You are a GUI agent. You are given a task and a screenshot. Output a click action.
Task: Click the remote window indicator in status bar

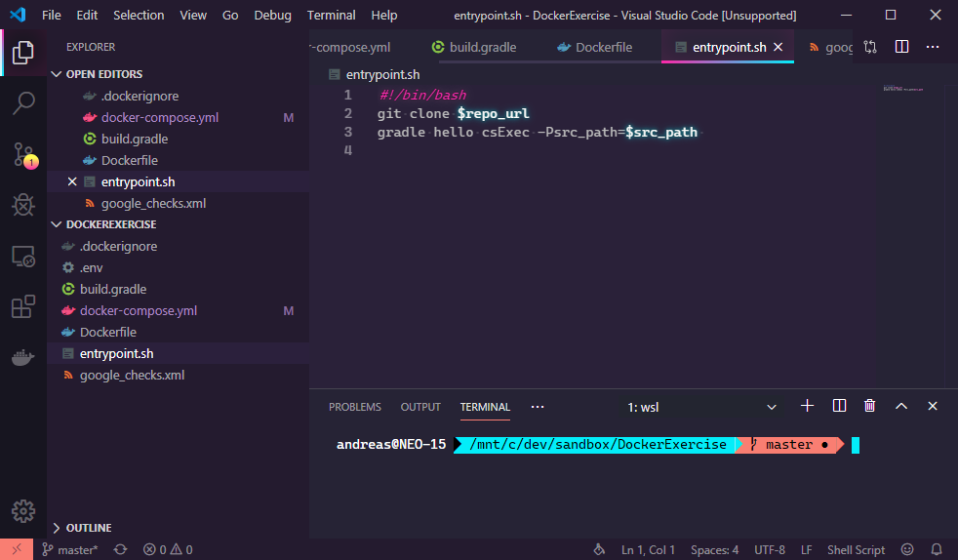[17, 549]
